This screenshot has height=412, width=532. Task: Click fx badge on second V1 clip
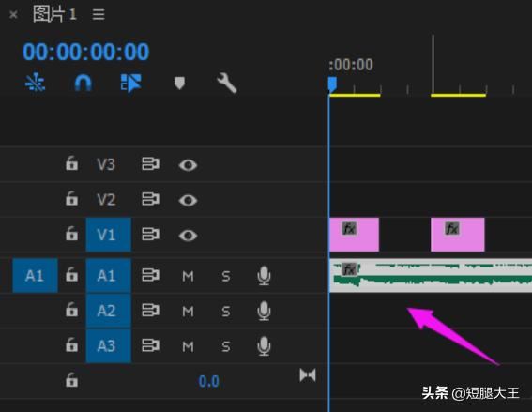(452, 229)
